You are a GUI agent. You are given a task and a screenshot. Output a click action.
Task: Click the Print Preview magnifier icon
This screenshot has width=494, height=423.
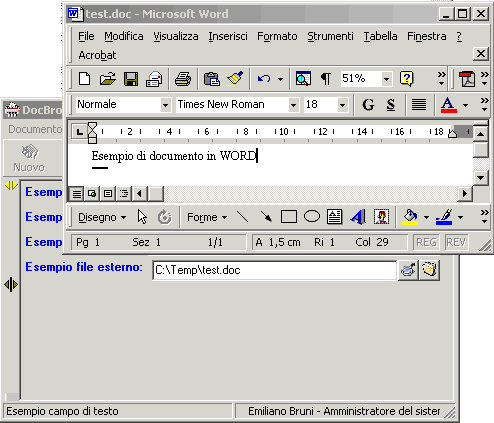point(303,79)
